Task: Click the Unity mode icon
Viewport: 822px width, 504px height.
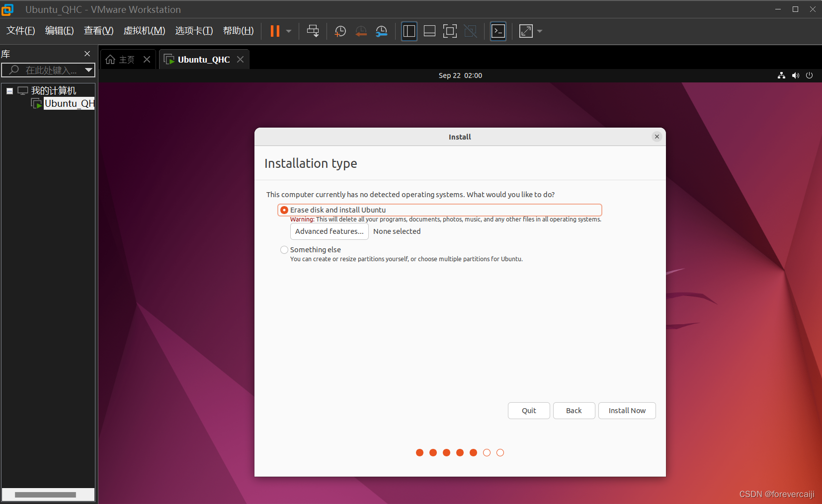Action: pos(470,31)
